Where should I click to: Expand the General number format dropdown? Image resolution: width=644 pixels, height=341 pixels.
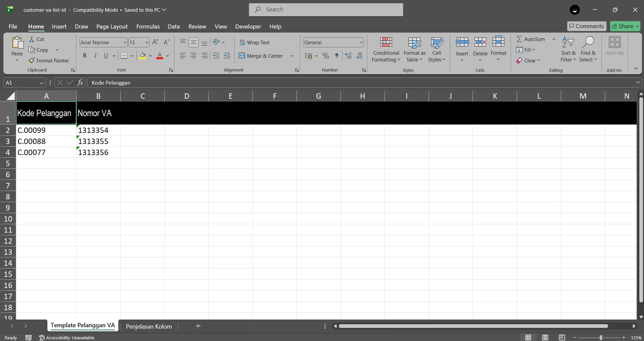click(361, 42)
